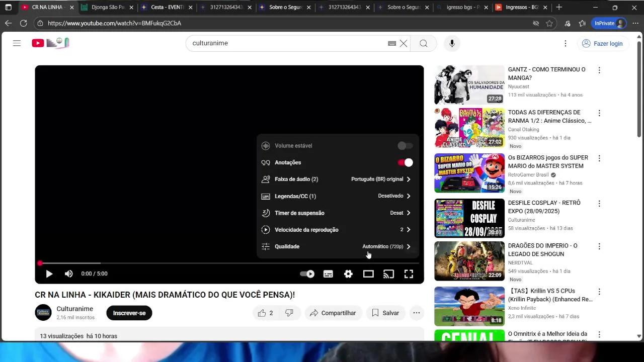Open Timer de suspensão submenu
Viewport: 644px width, 362px height.
(x=338, y=213)
